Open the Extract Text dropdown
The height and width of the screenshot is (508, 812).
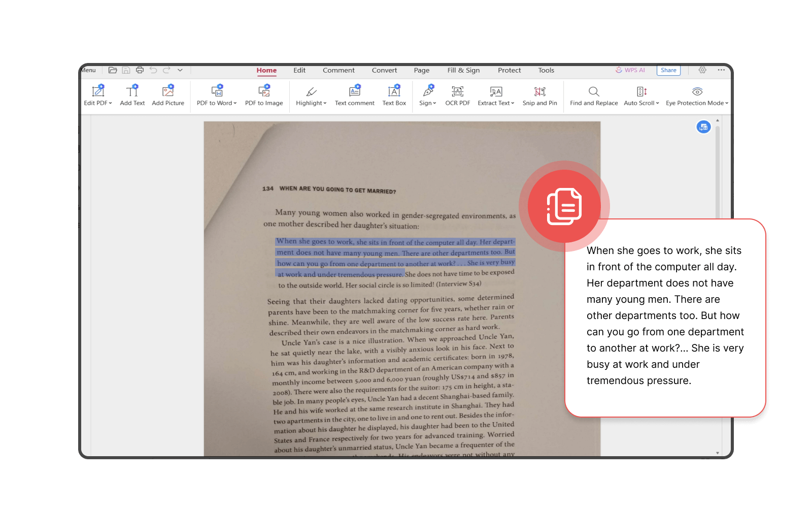(x=496, y=96)
